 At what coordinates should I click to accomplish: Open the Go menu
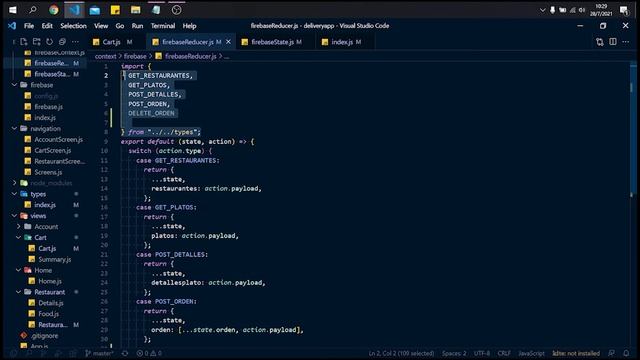click(120, 26)
